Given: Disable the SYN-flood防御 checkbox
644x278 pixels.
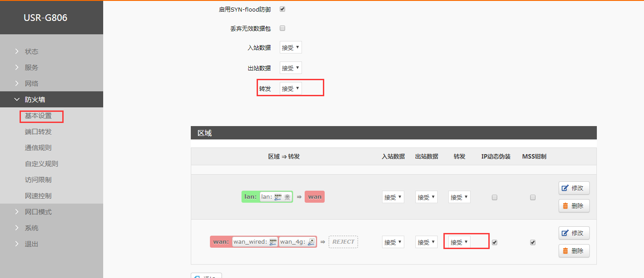Looking at the screenshot, I should tap(282, 9).
